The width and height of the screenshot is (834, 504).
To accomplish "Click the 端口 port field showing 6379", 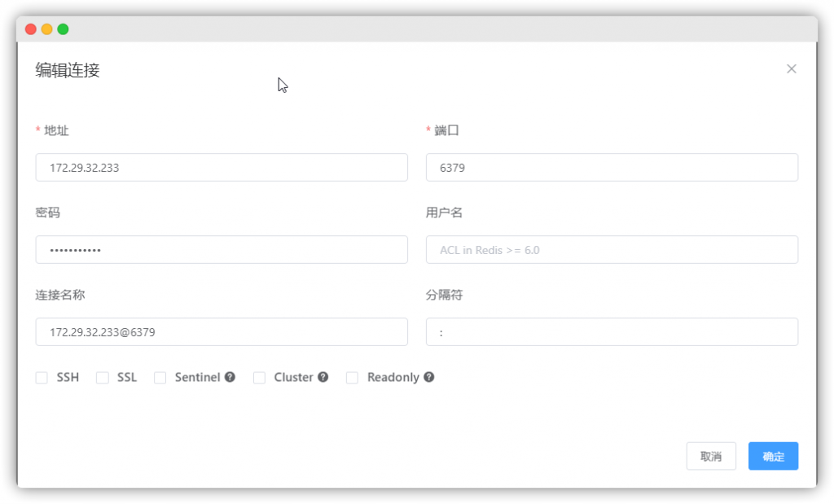I will pos(612,168).
